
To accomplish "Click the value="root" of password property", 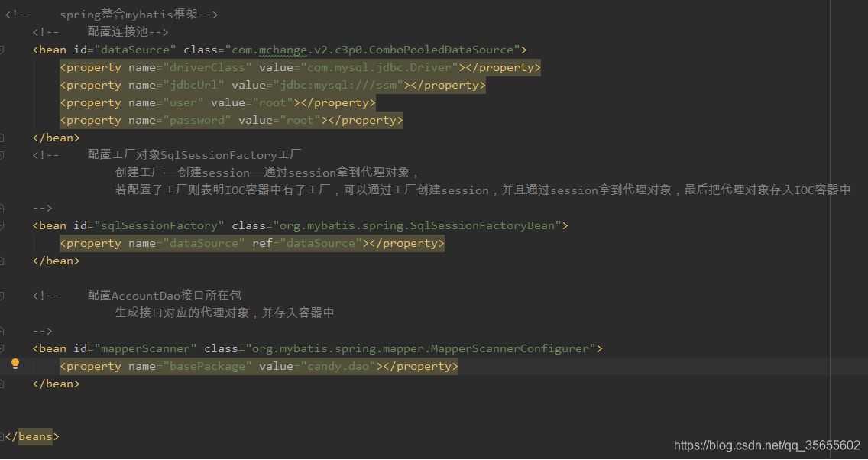I will pyautogui.click(x=280, y=121).
